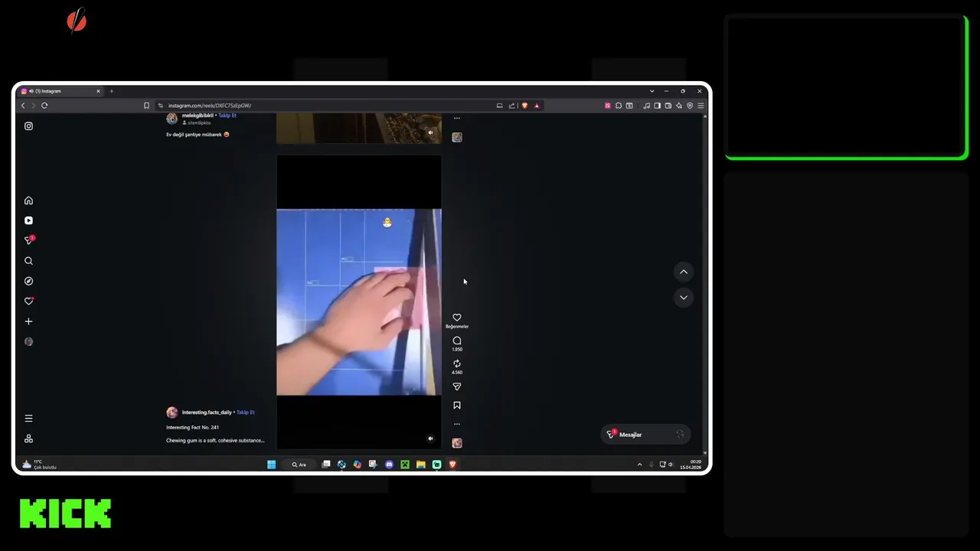Follow melekgibibirii via Takip Et

(227, 116)
